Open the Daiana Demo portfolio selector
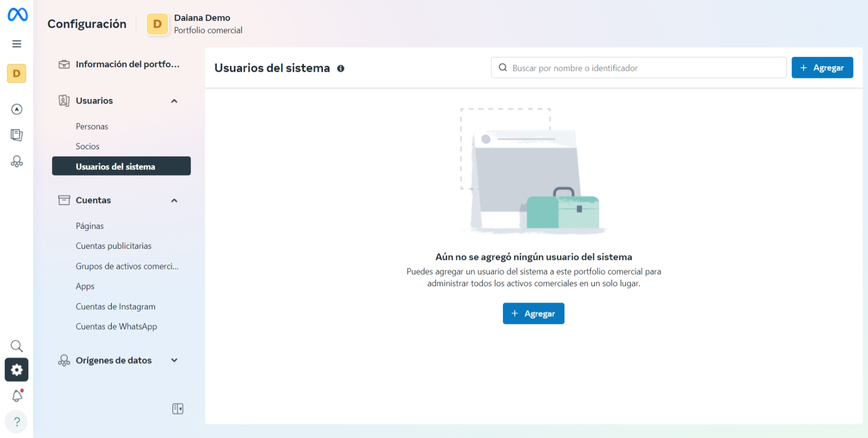This screenshot has width=868, height=438. pos(195,24)
